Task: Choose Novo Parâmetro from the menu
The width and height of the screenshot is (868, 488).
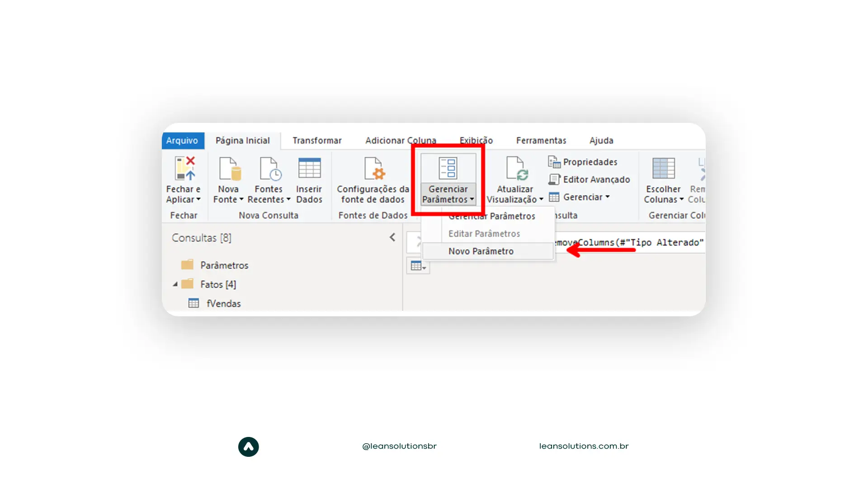Action: click(x=488, y=251)
